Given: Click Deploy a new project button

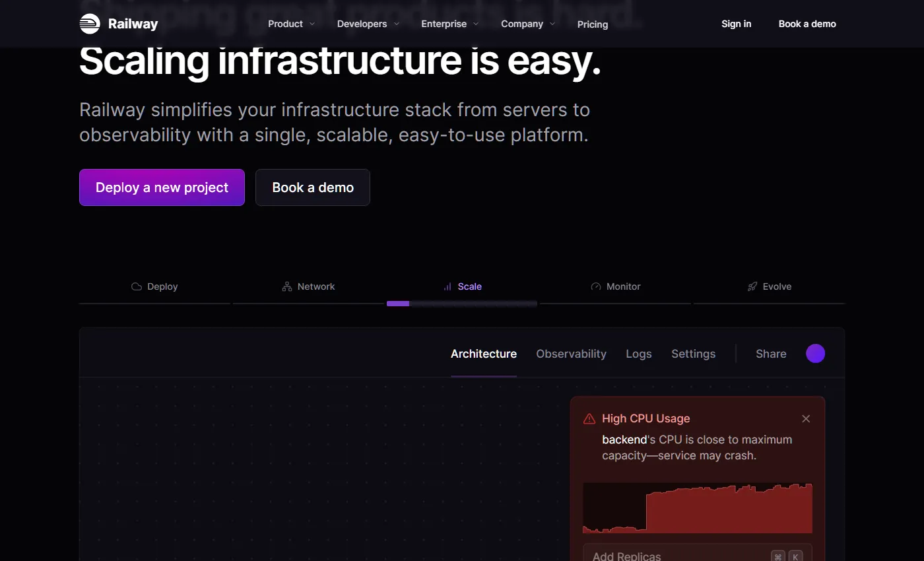Looking at the screenshot, I should (x=162, y=187).
